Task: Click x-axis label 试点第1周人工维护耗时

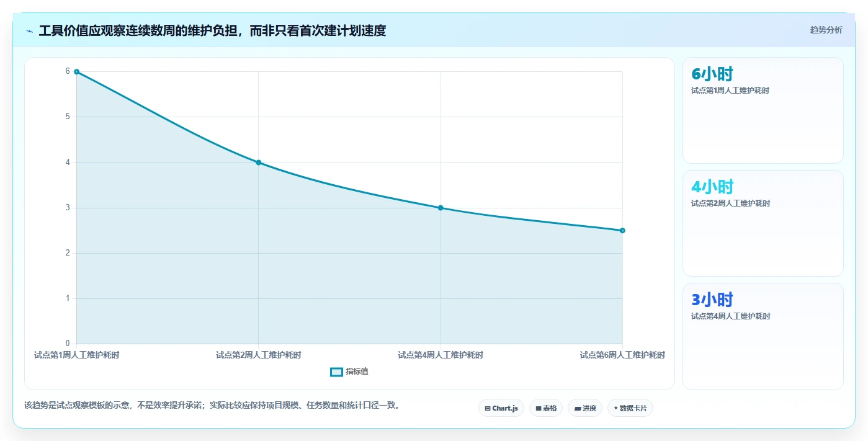Action: click(x=76, y=355)
